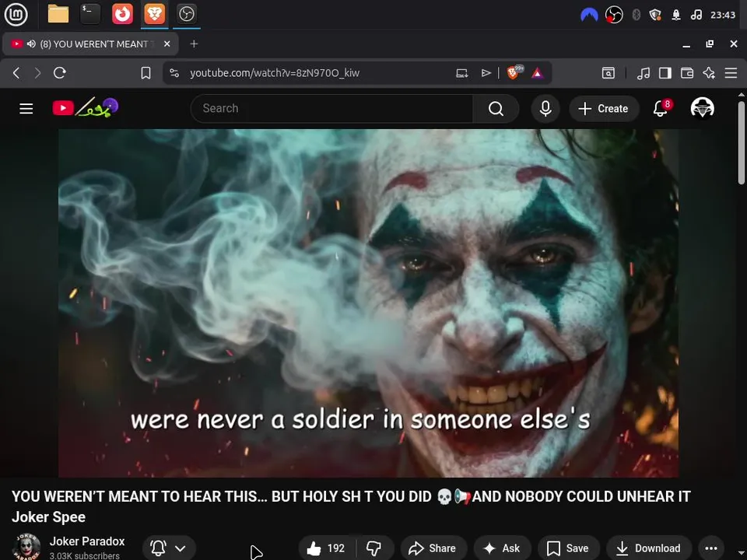Open Brave Wallet
This screenshot has height=560, width=747.
click(687, 73)
